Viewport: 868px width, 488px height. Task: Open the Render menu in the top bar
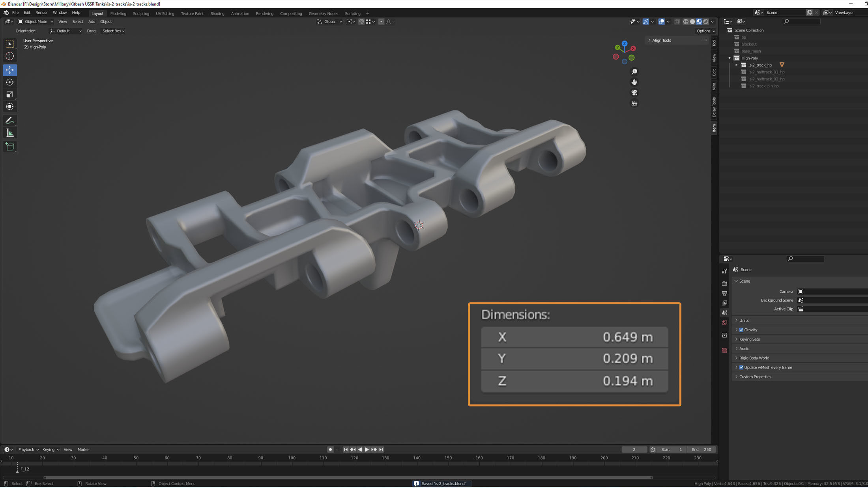pyautogui.click(x=41, y=12)
